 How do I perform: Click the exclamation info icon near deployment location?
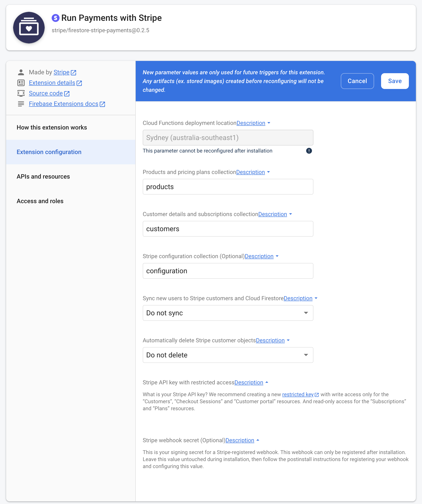click(309, 151)
